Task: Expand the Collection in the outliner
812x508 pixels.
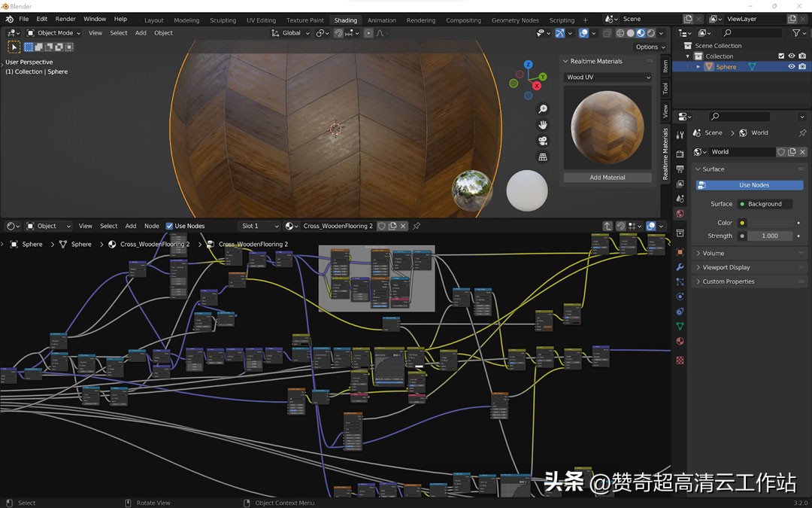Action: 688,56
